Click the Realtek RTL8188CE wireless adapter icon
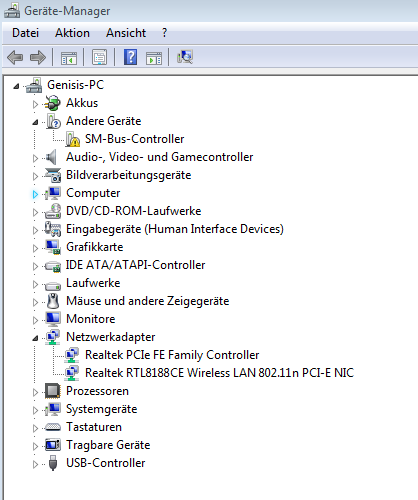Image resolution: width=418 pixels, height=500 pixels. [x=72, y=373]
